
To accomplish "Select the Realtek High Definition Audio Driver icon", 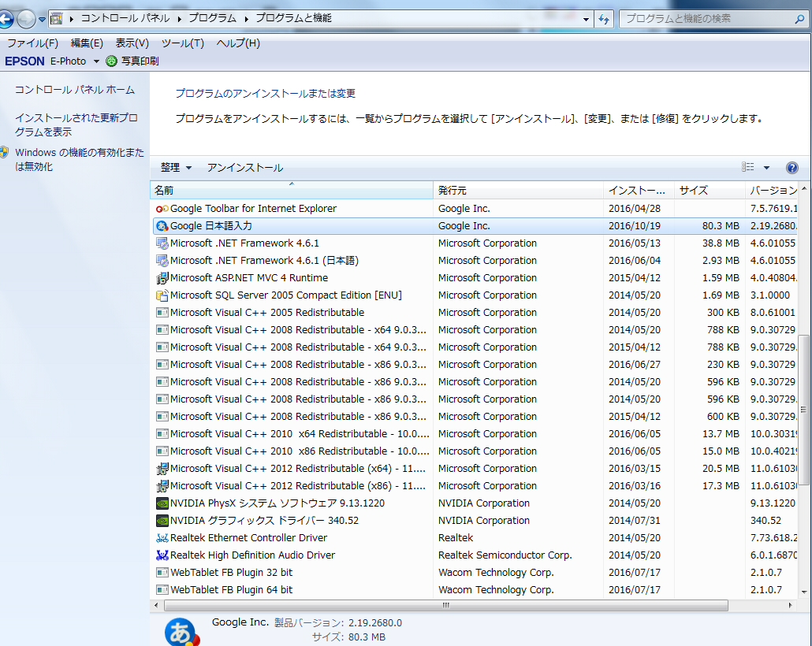I will 162,555.
